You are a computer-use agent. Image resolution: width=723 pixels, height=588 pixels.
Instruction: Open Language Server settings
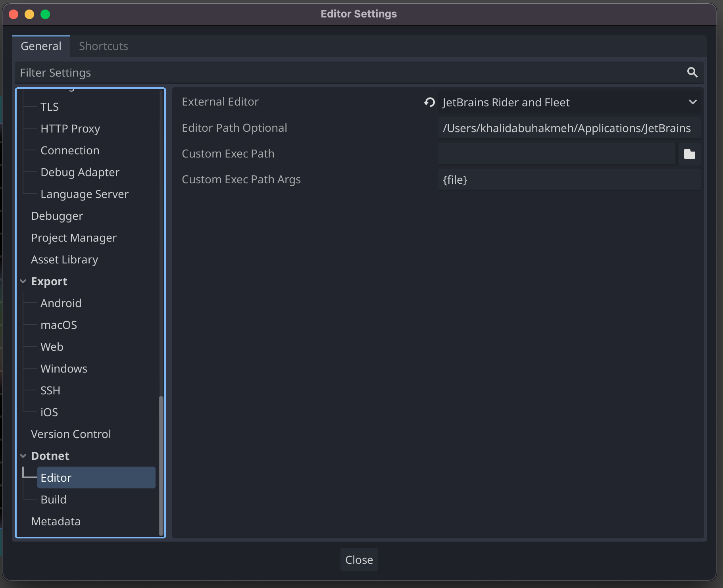pyautogui.click(x=85, y=194)
